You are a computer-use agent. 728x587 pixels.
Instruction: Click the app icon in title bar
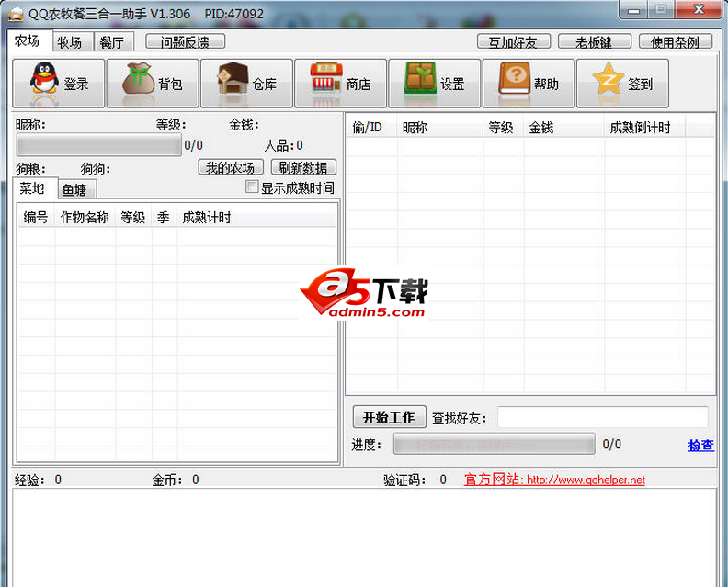pyautogui.click(x=16, y=14)
